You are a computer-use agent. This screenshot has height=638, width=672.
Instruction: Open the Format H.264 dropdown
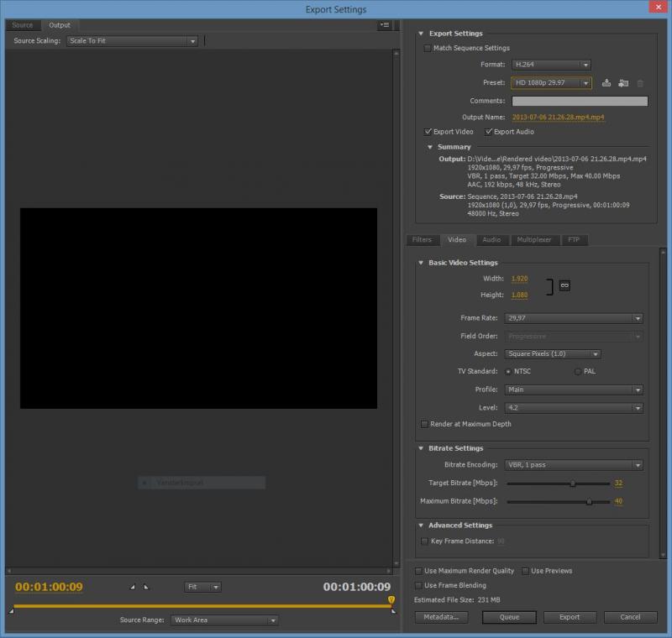click(551, 65)
